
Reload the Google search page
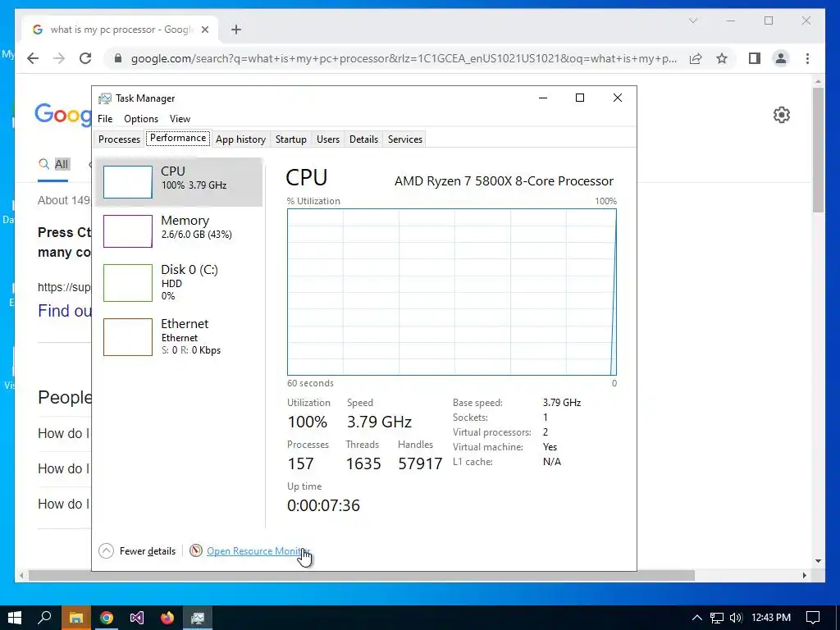pyautogui.click(x=85, y=58)
